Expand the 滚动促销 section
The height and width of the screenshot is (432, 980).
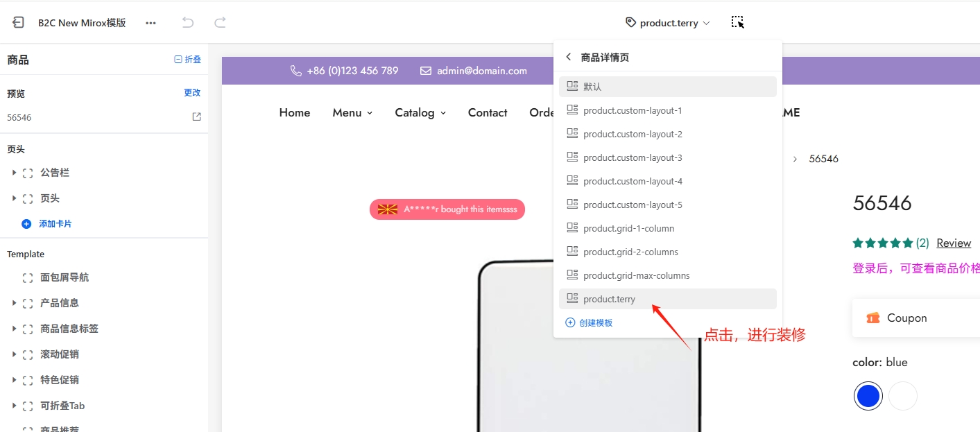(x=14, y=354)
